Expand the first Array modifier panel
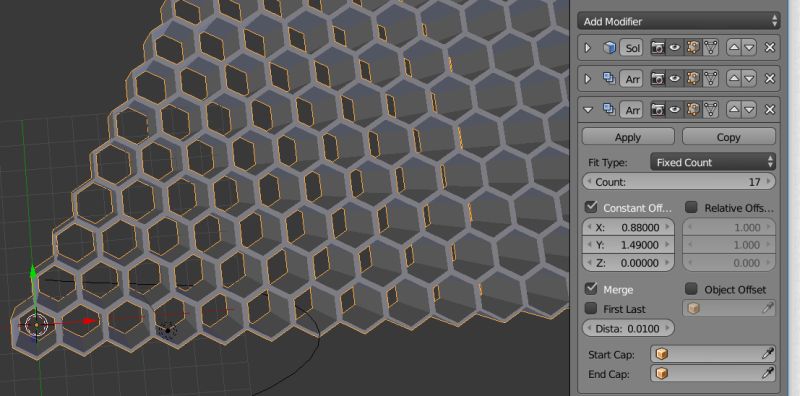 pos(588,79)
